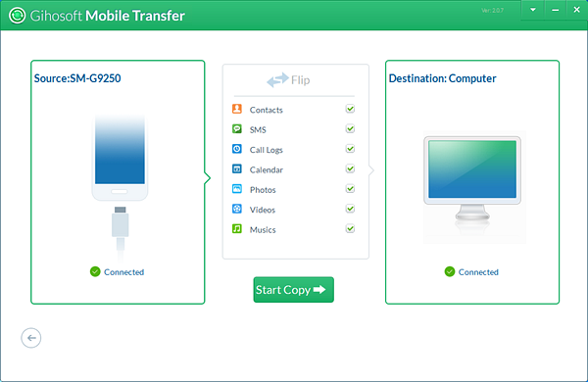Open the title bar dropdown menu arrow

click(x=533, y=10)
